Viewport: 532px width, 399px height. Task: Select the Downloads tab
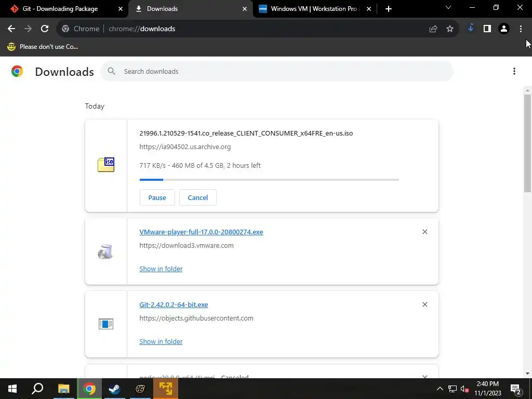(x=190, y=9)
